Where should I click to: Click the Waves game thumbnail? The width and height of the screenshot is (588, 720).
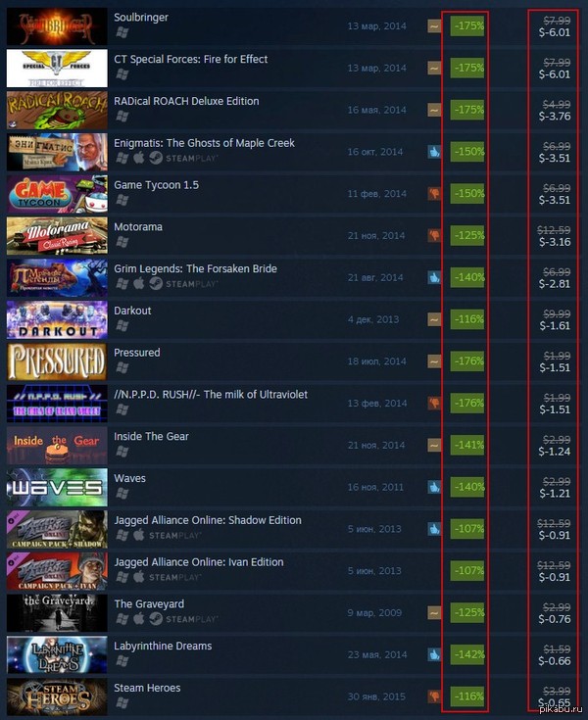pos(57,487)
